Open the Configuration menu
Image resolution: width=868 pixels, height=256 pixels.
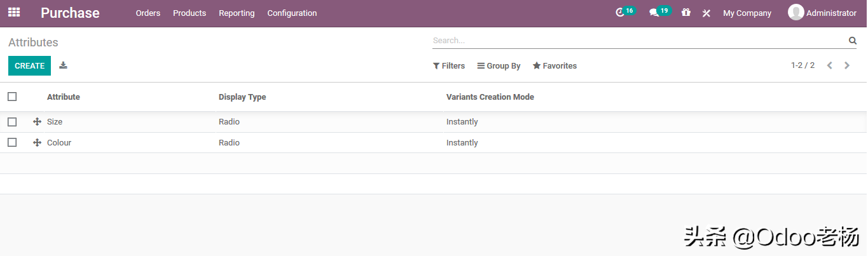(x=292, y=13)
